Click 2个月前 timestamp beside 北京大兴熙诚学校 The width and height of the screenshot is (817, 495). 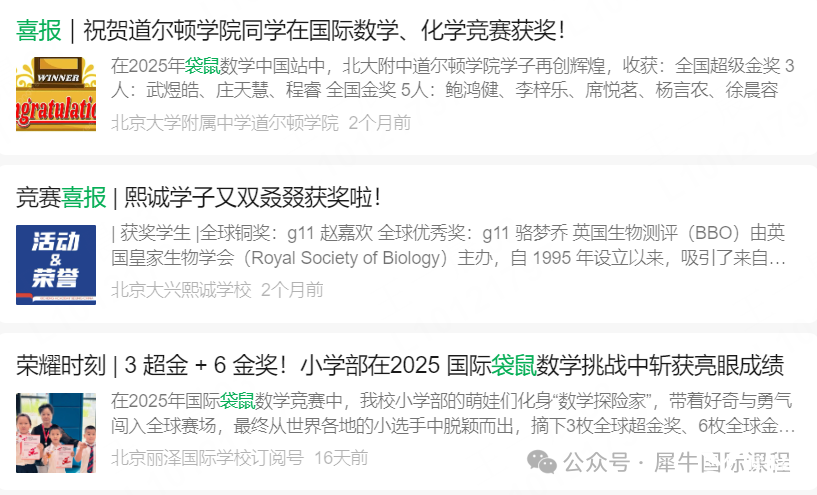(x=292, y=290)
